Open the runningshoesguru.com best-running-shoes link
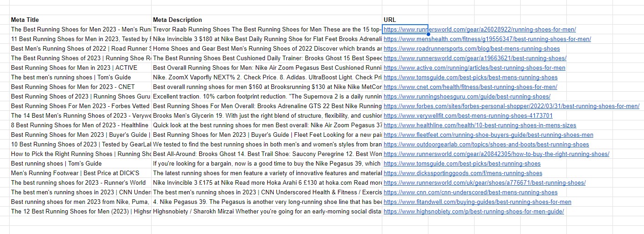 tap(467, 97)
